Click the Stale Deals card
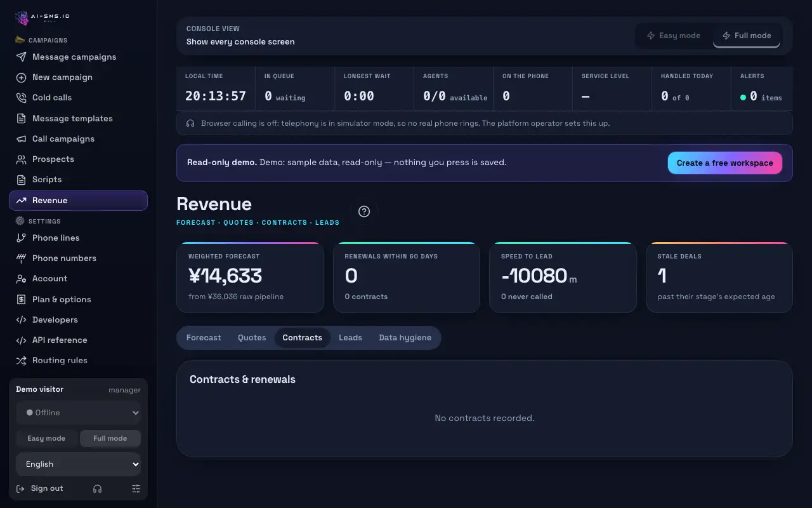Image resolution: width=812 pixels, height=508 pixels. click(x=719, y=277)
